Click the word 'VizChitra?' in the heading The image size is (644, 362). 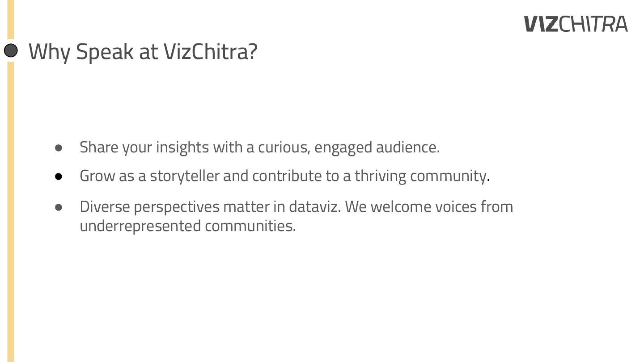coord(211,51)
